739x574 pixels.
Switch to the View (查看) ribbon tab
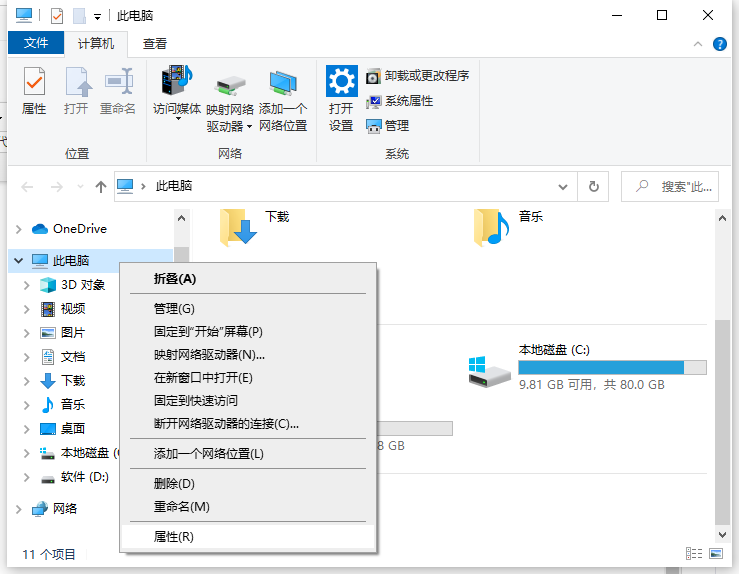coord(155,44)
